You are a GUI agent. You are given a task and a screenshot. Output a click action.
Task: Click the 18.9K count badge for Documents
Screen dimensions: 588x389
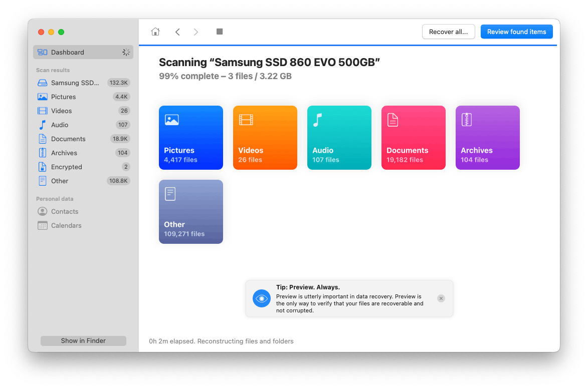click(x=120, y=139)
